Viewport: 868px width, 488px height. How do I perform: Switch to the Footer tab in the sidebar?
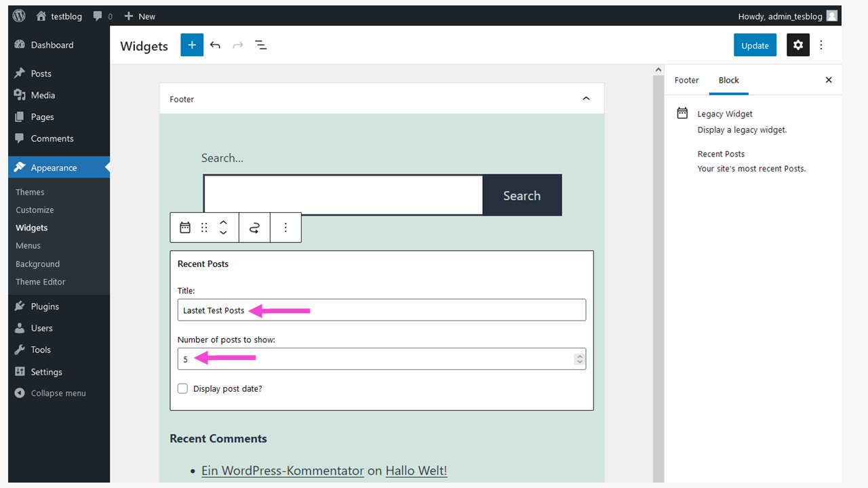click(686, 80)
